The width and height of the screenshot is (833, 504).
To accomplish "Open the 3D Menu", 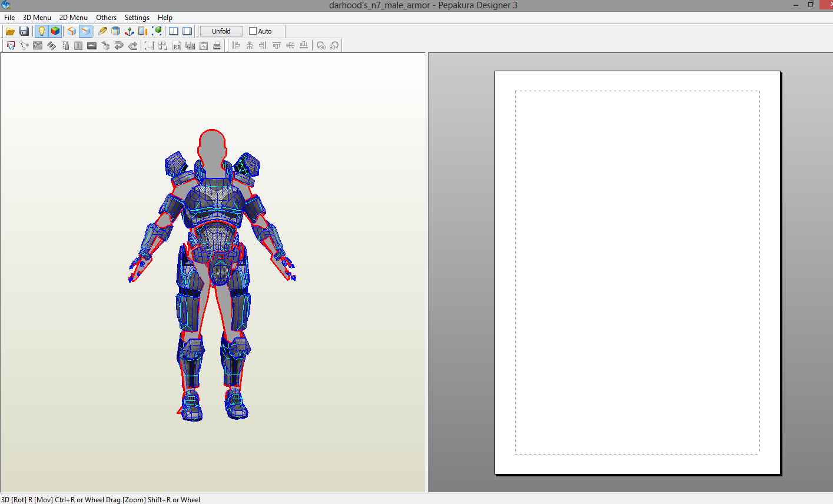I will pos(37,18).
